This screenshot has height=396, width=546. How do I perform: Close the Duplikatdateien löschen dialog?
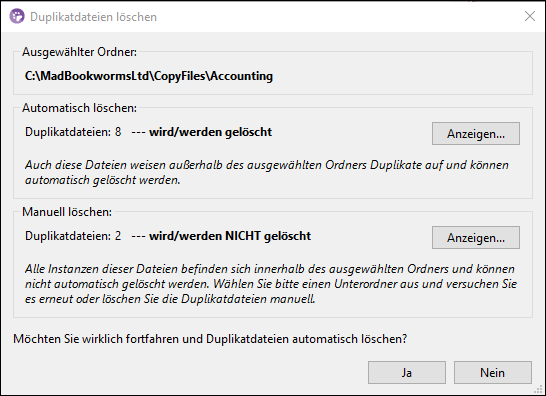pyautogui.click(x=530, y=16)
